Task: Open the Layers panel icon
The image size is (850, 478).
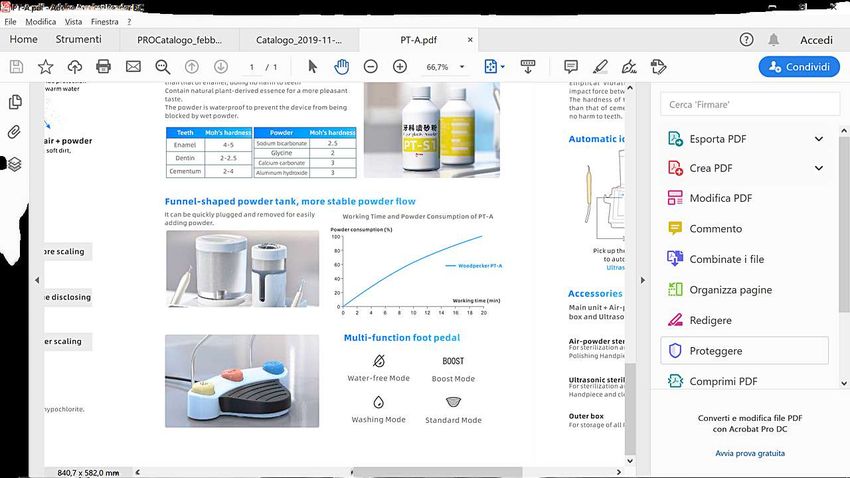Action: pyautogui.click(x=15, y=164)
